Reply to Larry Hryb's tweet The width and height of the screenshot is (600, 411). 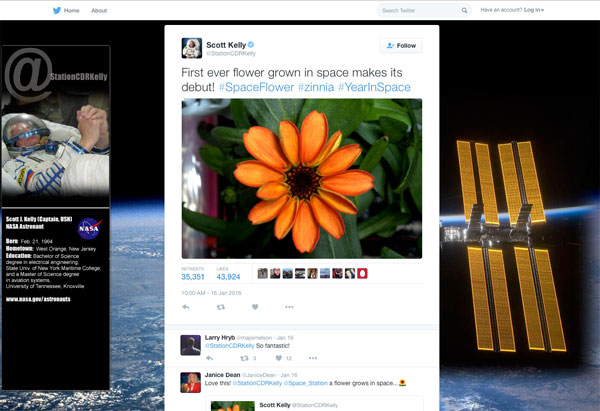coord(209,358)
